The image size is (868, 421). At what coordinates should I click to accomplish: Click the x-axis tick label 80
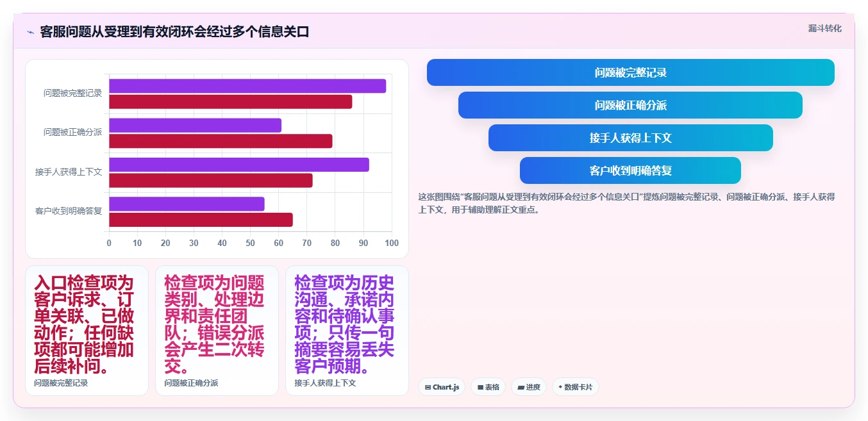(x=335, y=244)
